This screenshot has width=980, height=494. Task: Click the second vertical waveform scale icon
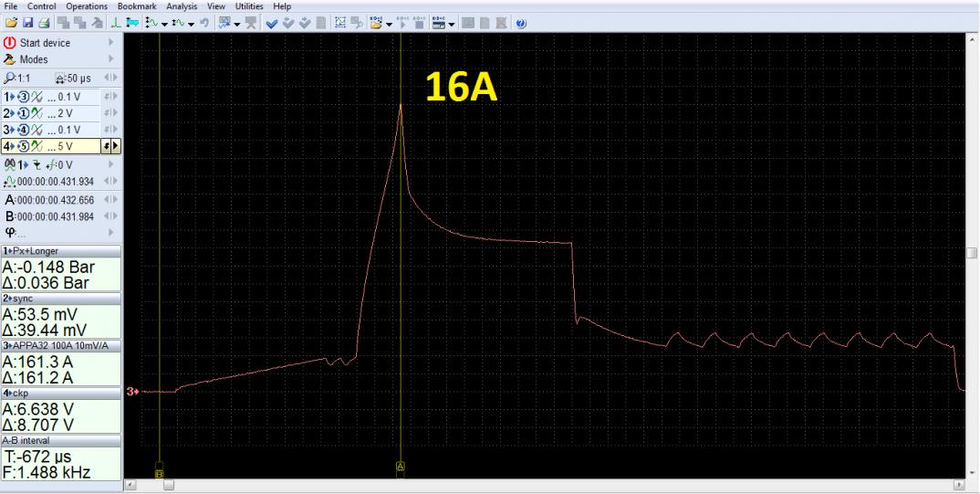coord(178,23)
